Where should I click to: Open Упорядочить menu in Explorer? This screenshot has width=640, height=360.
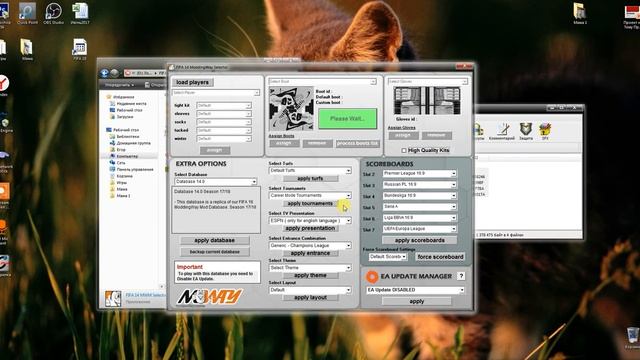(x=119, y=85)
